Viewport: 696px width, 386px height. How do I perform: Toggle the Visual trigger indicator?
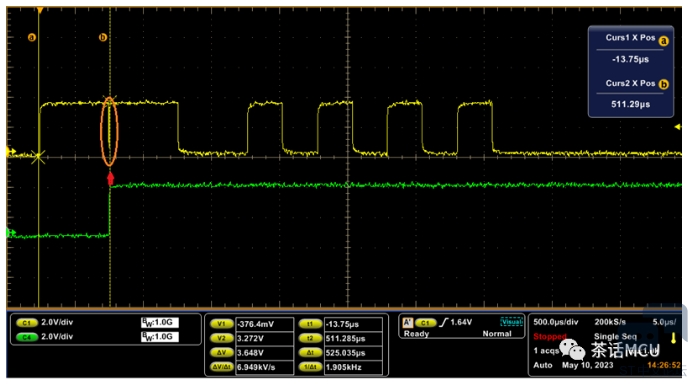tap(511, 322)
